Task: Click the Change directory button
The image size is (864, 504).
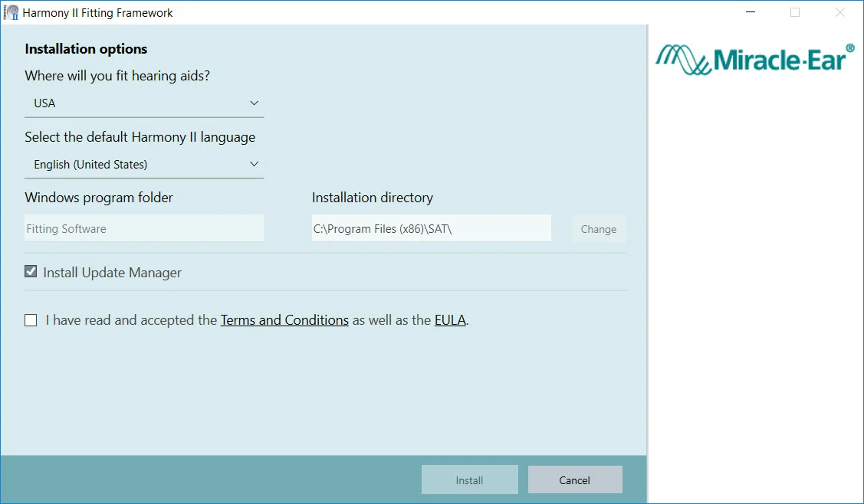Action: click(x=599, y=229)
